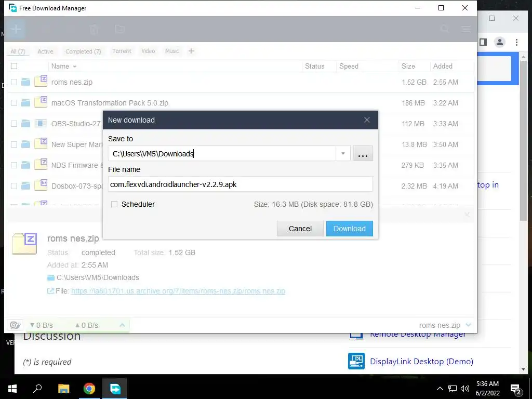532x399 pixels.
Task: Toggle the select-all checkbox in header
Action: coord(14,66)
